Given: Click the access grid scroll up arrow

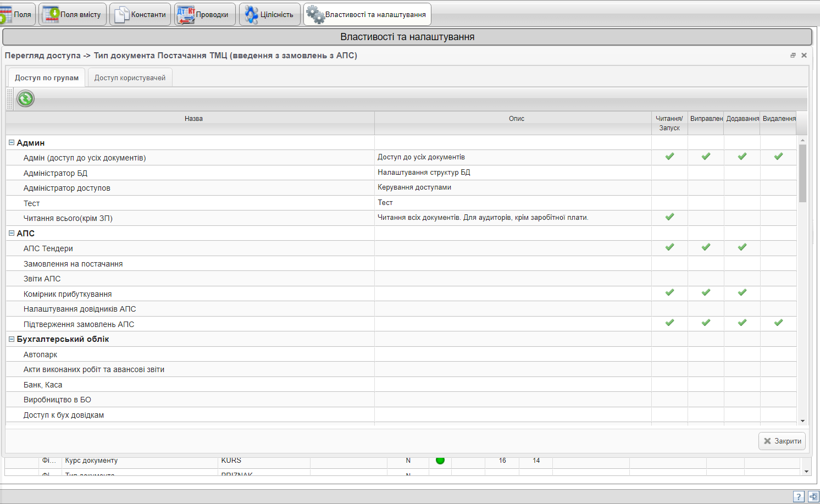Looking at the screenshot, I should click(802, 140).
